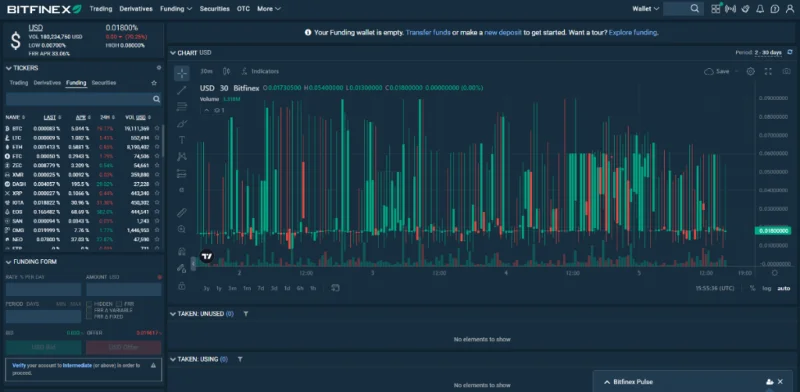This screenshot has width=800, height=392.
Task: Click the Bitfinex logo
Action: coord(44,9)
